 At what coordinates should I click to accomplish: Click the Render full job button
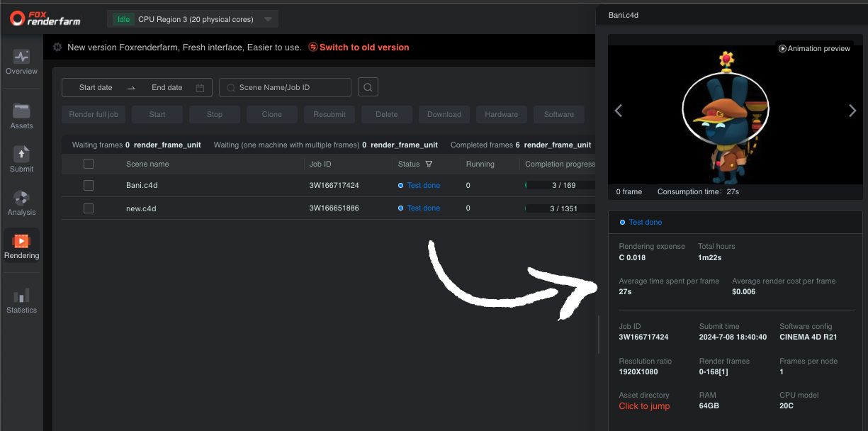click(94, 114)
